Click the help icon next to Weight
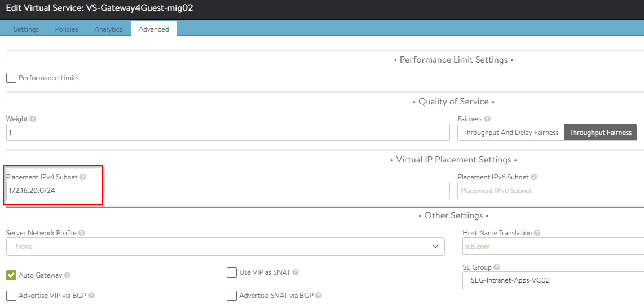This screenshot has height=308, width=644. [x=33, y=118]
